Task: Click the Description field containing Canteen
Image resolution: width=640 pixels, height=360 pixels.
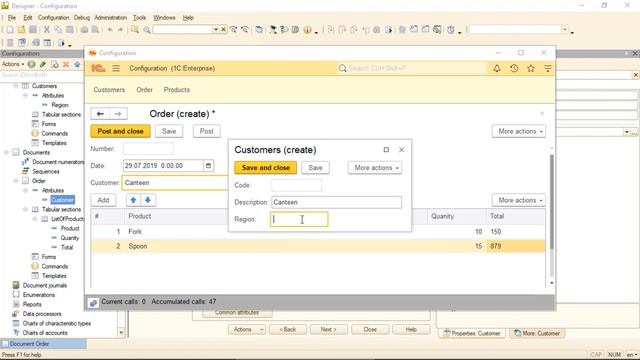Action: point(336,202)
